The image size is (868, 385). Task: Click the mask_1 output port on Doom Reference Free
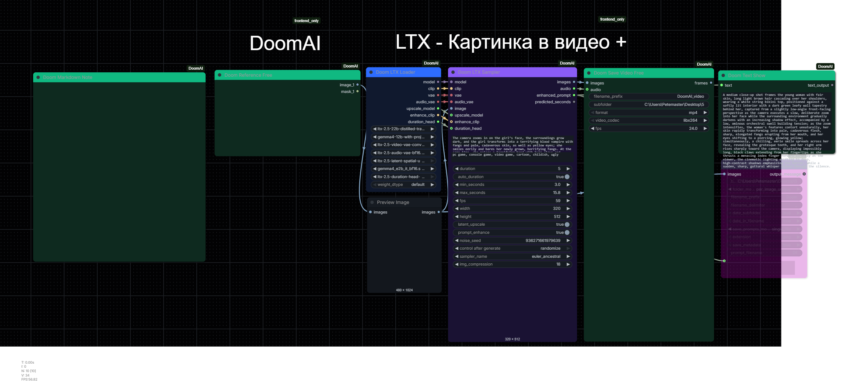357,91
